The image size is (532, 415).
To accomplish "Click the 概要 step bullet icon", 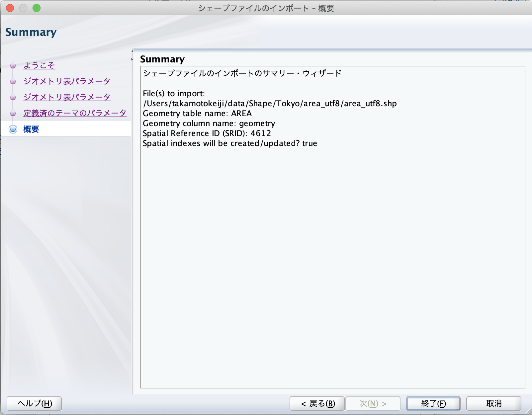I will [x=13, y=129].
